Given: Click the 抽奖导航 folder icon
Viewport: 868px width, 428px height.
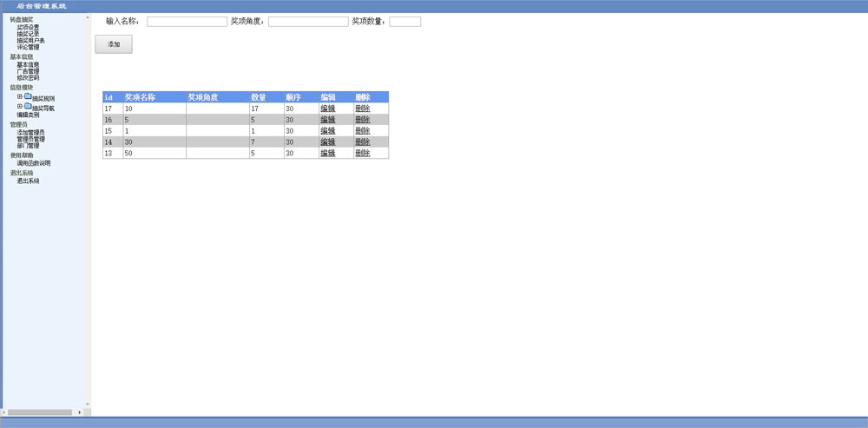Looking at the screenshot, I should pos(28,107).
